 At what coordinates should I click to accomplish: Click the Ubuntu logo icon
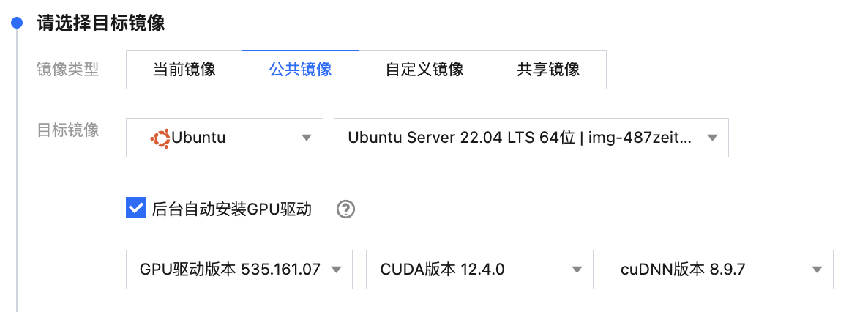pos(160,138)
